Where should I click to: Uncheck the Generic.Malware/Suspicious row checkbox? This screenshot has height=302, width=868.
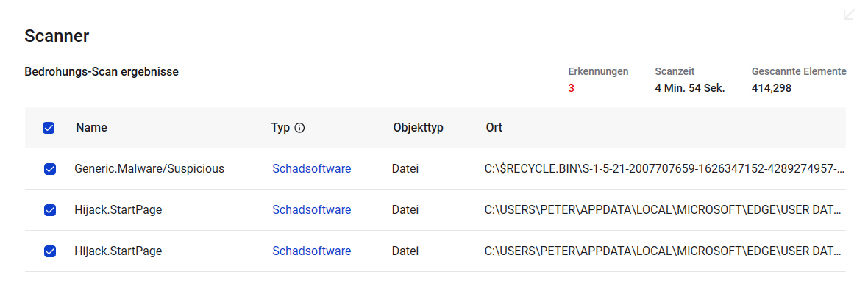click(50, 169)
